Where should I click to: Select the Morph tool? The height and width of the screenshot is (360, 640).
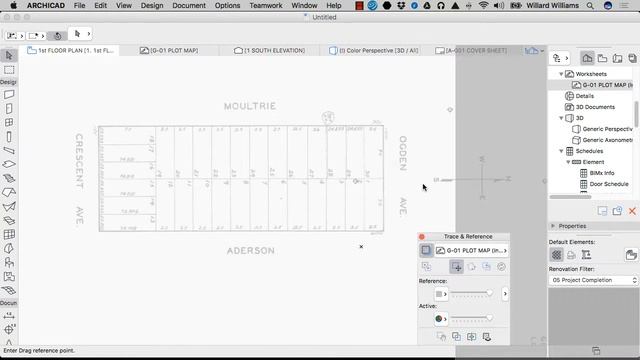(9, 248)
